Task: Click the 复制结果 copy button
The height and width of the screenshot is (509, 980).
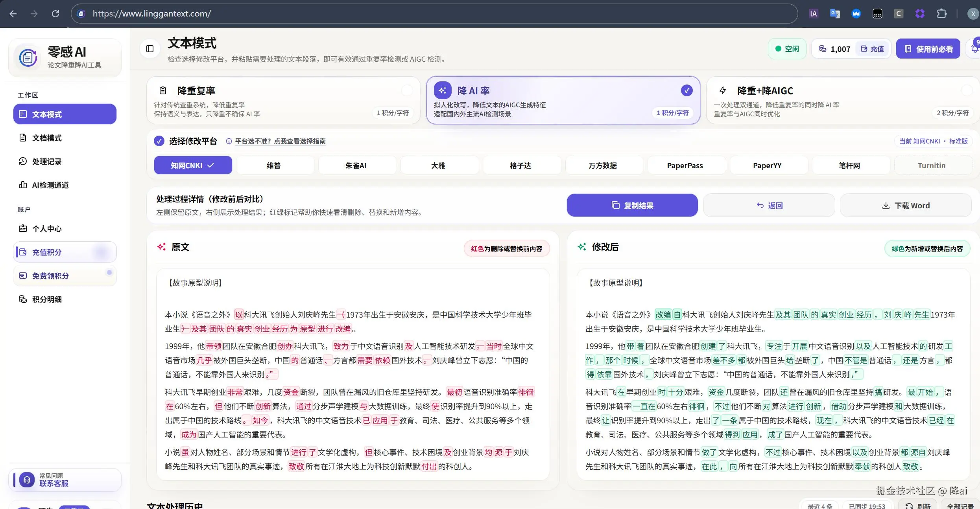Action: 632,205
